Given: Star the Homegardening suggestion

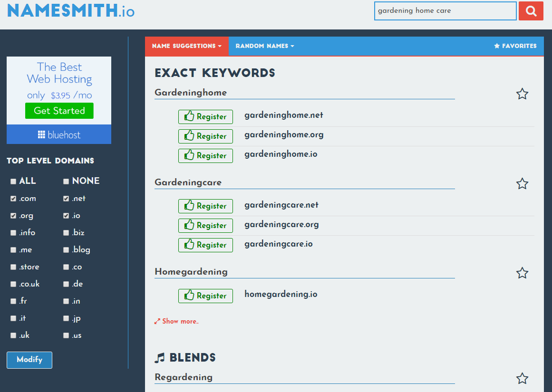Looking at the screenshot, I should point(522,273).
